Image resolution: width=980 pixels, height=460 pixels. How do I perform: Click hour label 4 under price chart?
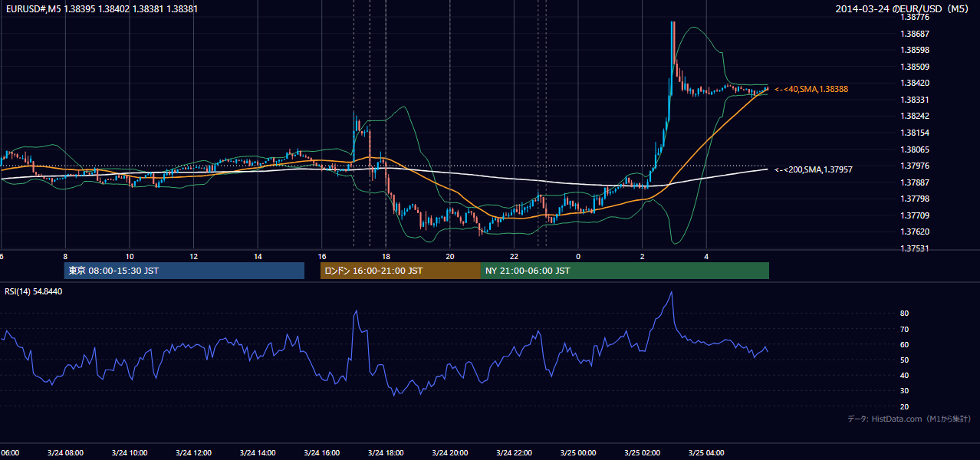[x=706, y=256]
